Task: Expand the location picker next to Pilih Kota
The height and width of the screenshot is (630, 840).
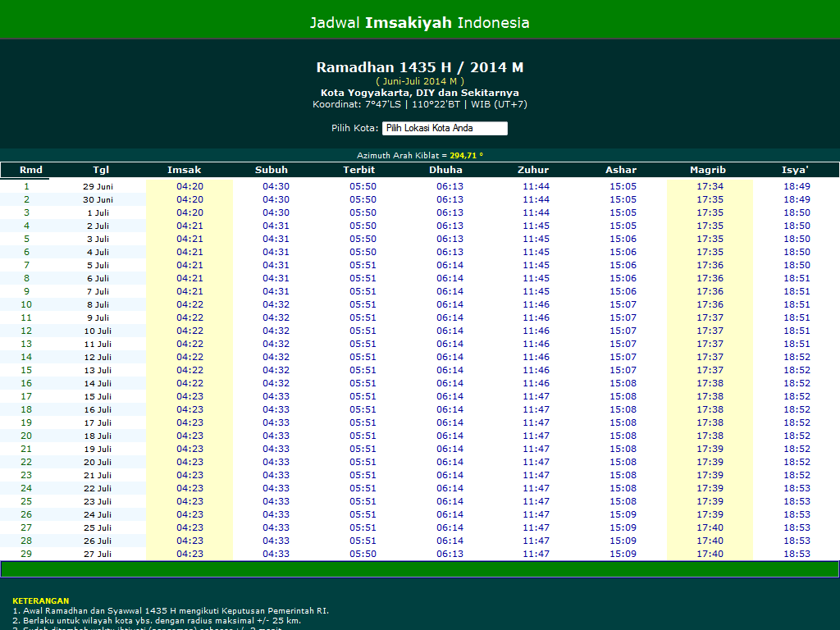Action: [444, 128]
